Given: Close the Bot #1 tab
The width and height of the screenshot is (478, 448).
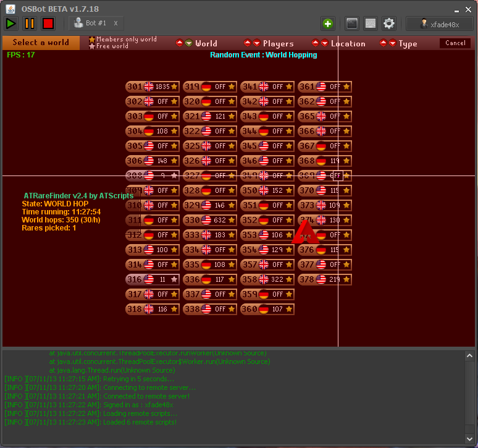Looking at the screenshot, I should point(116,23).
